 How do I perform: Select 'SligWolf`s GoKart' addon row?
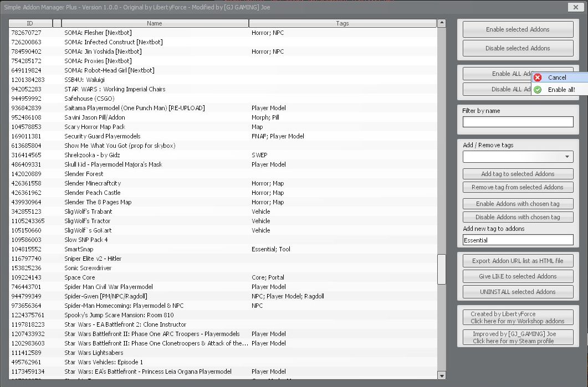click(x=223, y=230)
